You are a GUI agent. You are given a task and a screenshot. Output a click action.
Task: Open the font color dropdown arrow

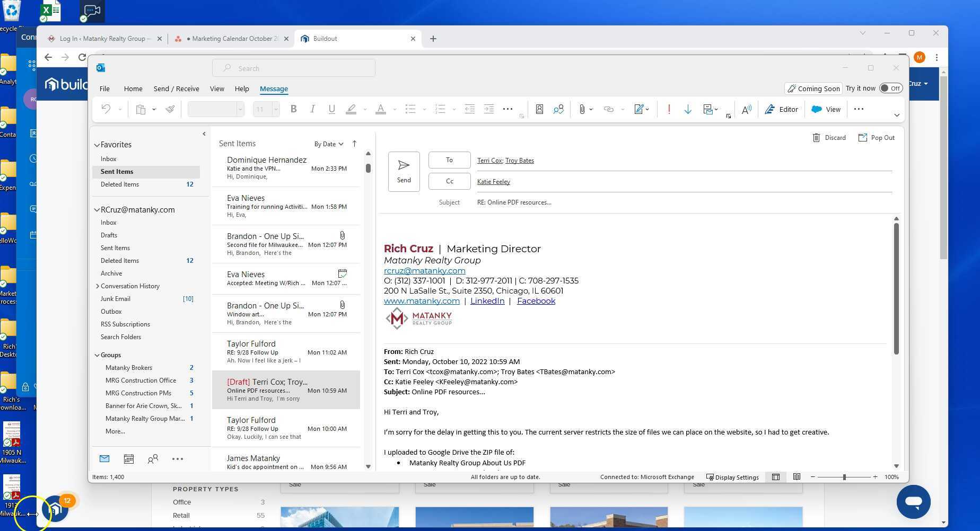[x=393, y=109]
